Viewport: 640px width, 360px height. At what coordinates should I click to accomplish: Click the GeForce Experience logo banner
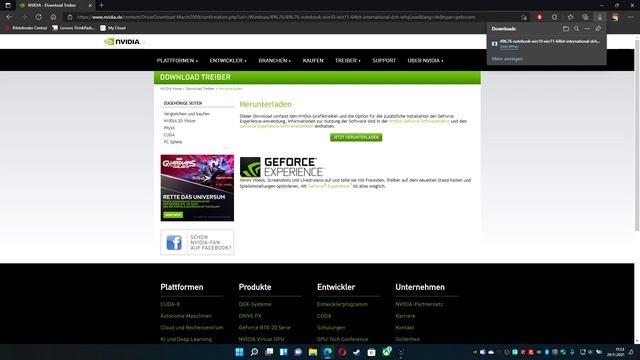pos(282,167)
